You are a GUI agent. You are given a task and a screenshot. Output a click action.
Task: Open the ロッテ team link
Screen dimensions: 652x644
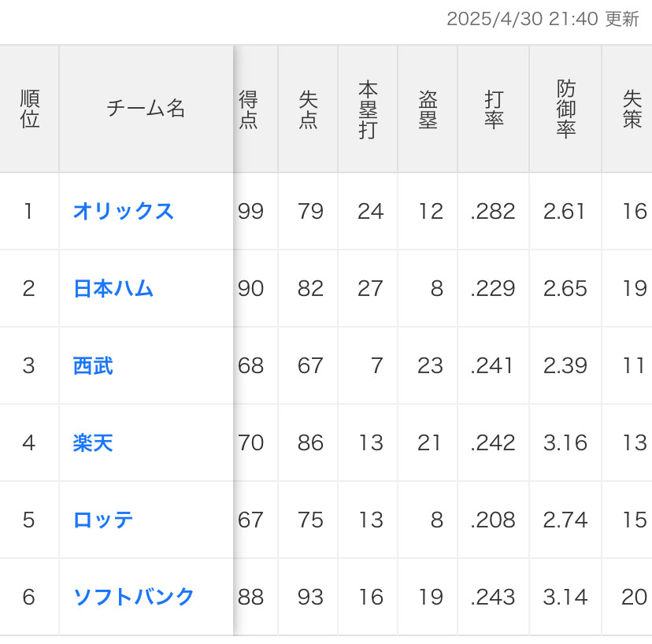(x=103, y=520)
